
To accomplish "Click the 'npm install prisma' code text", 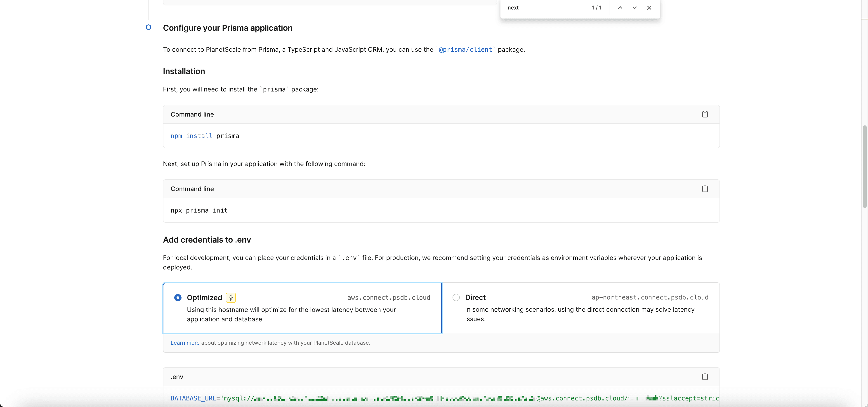I will pyautogui.click(x=205, y=136).
